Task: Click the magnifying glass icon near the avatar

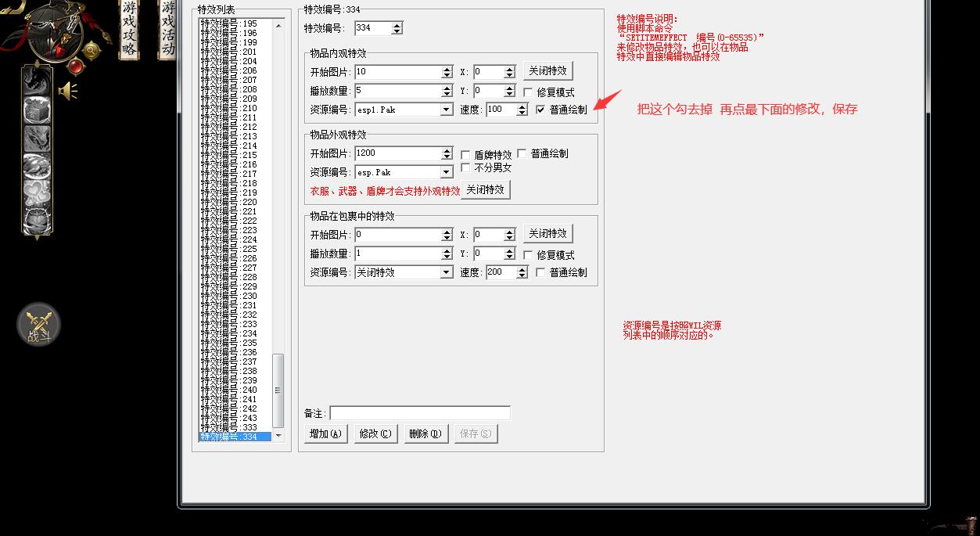Action: (x=92, y=51)
